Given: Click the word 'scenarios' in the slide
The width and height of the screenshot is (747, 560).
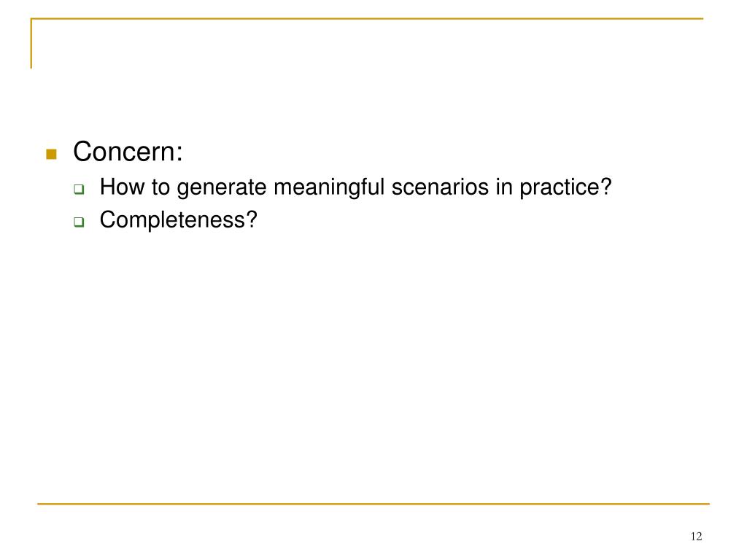Looking at the screenshot, I should [440, 187].
